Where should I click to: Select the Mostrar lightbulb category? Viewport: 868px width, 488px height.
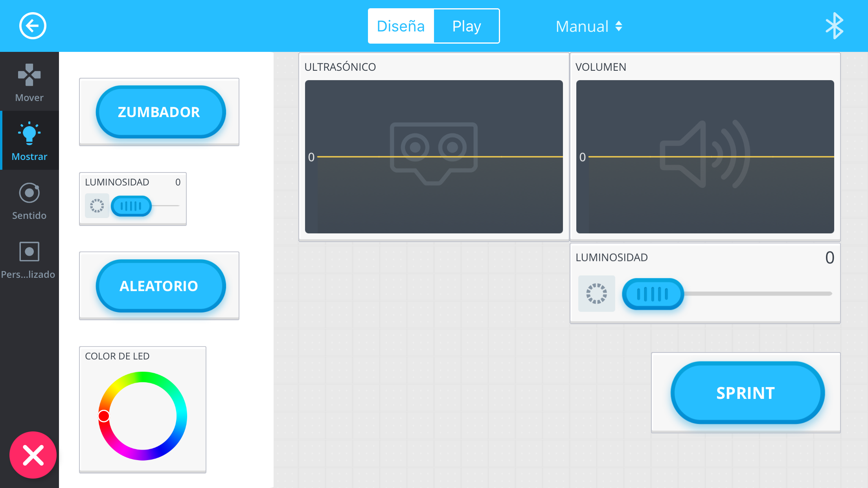29,141
